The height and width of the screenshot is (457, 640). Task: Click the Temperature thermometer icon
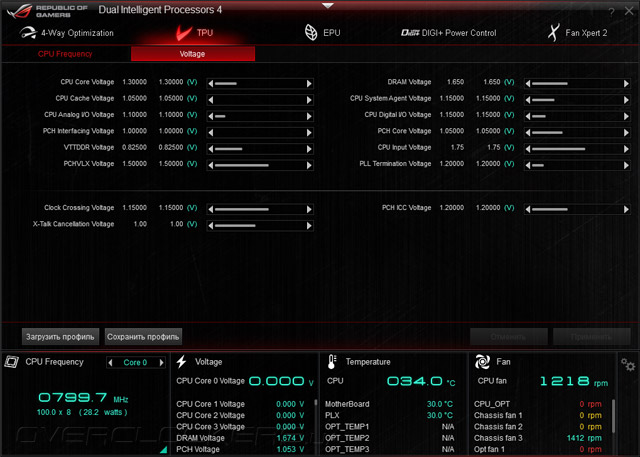click(332, 362)
